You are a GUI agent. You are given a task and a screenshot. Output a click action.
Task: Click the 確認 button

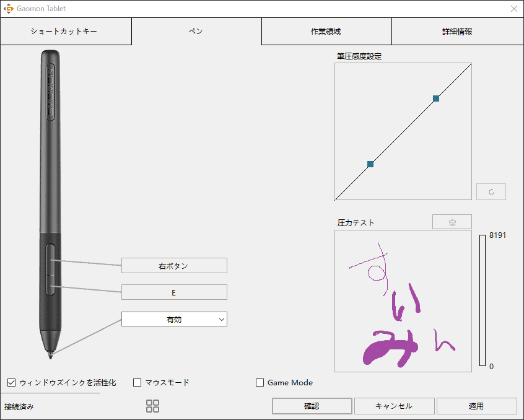[312, 406]
